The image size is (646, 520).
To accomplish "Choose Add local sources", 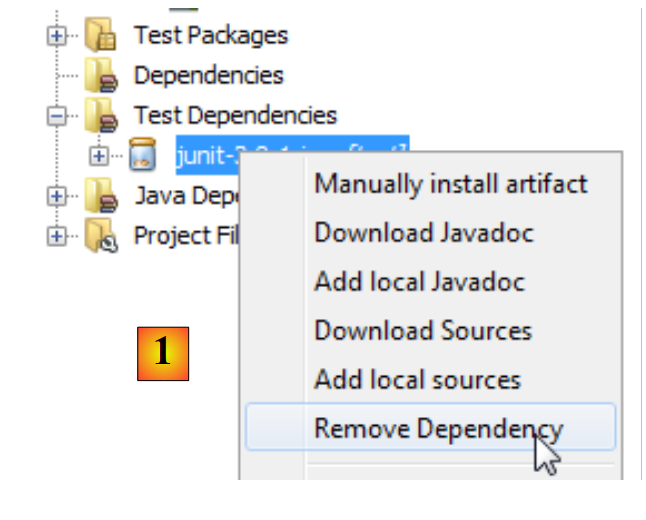I will [417, 380].
